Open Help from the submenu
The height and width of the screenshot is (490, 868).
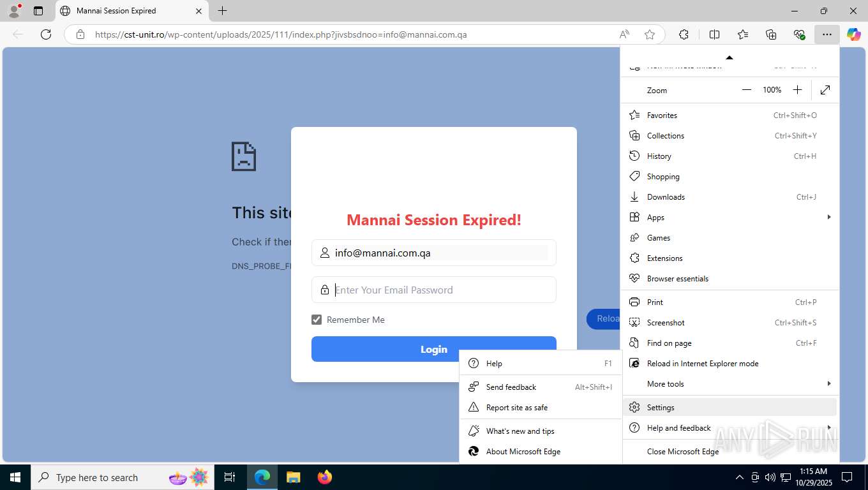pos(541,364)
